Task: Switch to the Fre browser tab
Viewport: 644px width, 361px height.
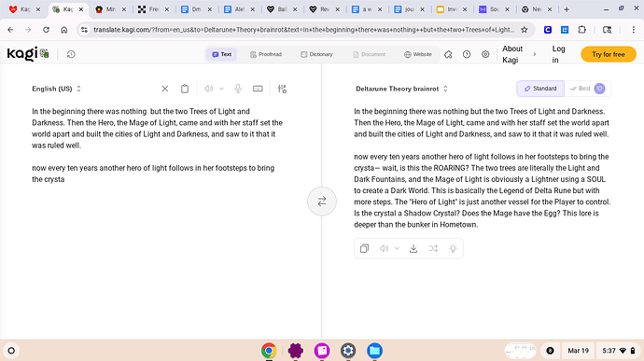Action: click(153, 9)
